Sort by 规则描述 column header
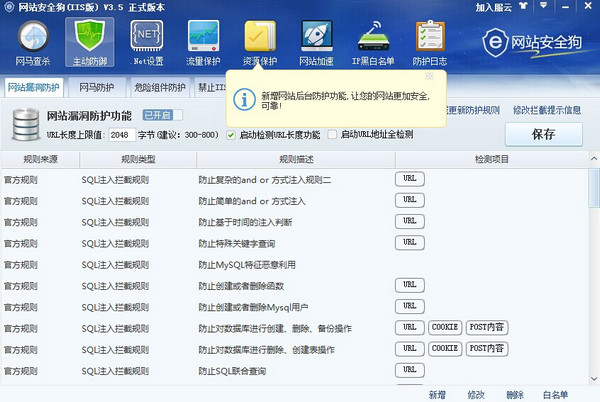 click(x=296, y=159)
